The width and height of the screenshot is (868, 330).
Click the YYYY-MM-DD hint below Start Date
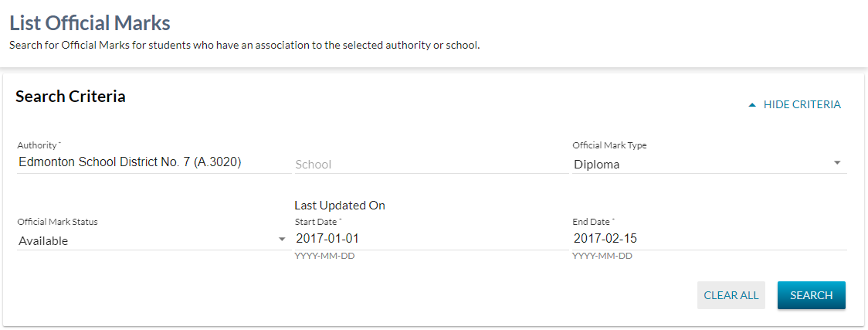coord(324,256)
